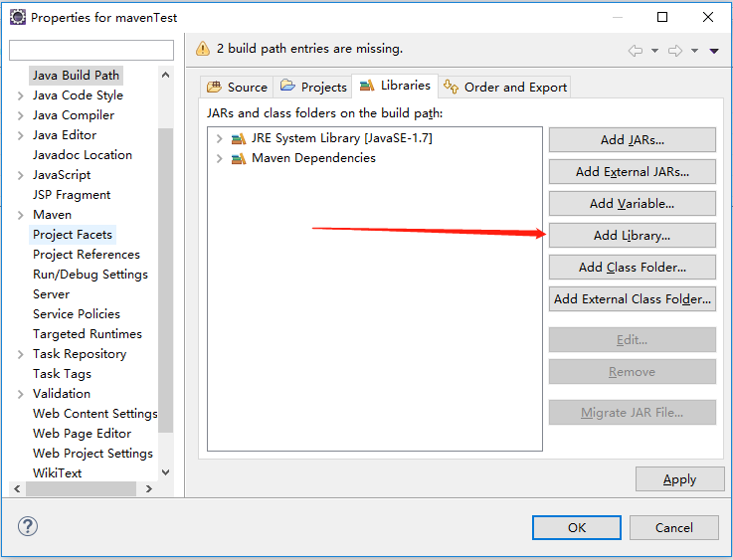This screenshot has height=560, width=733.
Task: Click the Maven Dependencies library icon
Action: click(x=239, y=159)
